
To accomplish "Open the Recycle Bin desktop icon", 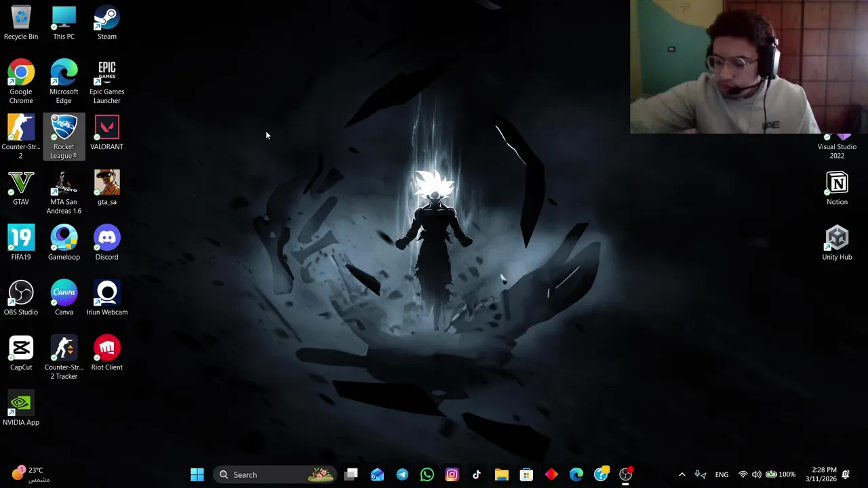I will coord(21,23).
